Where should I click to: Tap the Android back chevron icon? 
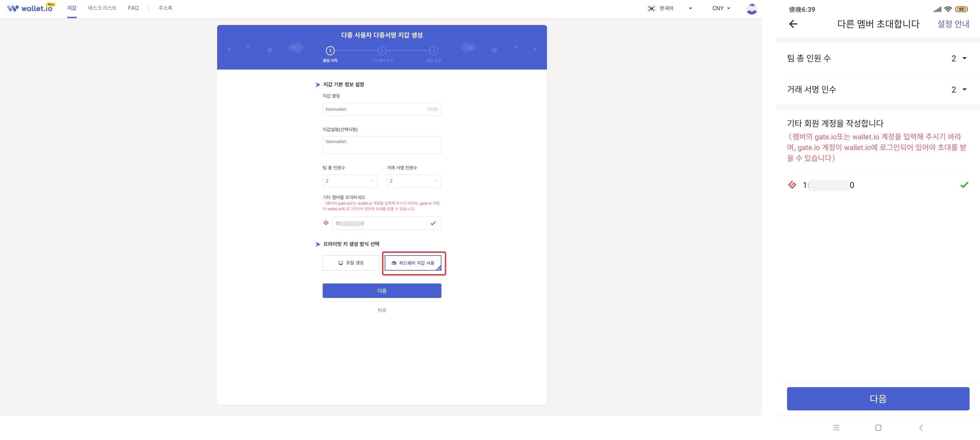pyautogui.click(x=921, y=428)
